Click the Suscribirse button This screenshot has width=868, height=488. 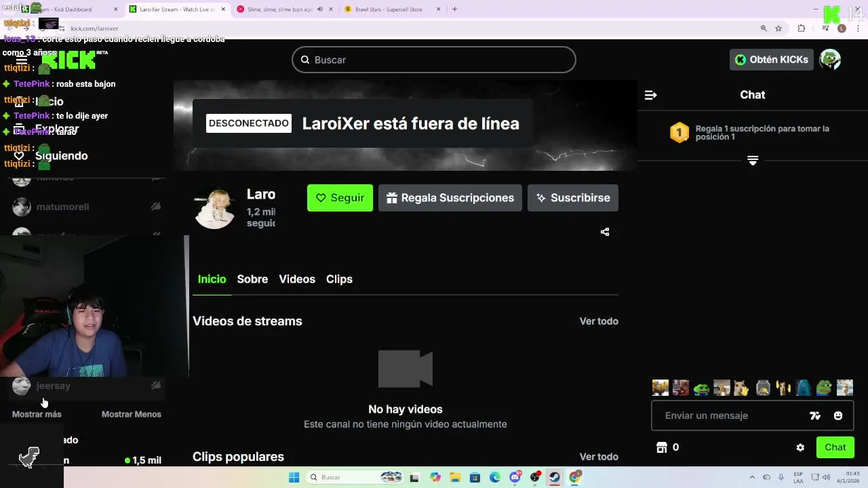(573, 198)
